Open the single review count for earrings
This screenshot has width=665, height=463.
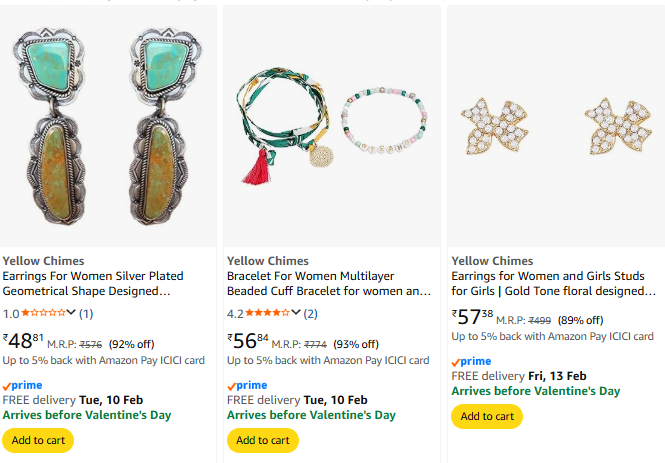click(x=86, y=314)
